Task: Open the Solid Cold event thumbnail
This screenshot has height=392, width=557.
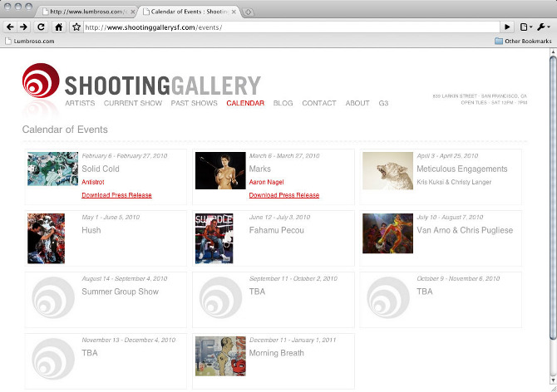Action: [x=53, y=169]
